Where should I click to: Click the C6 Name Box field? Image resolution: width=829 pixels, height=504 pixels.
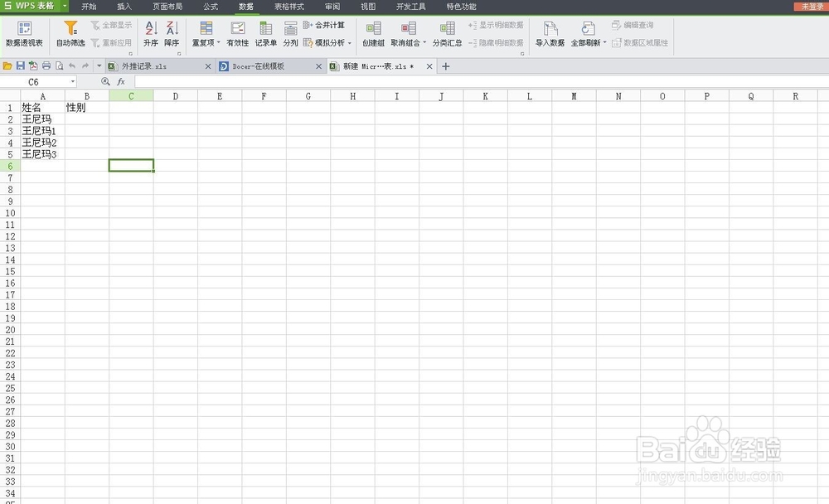coord(34,82)
